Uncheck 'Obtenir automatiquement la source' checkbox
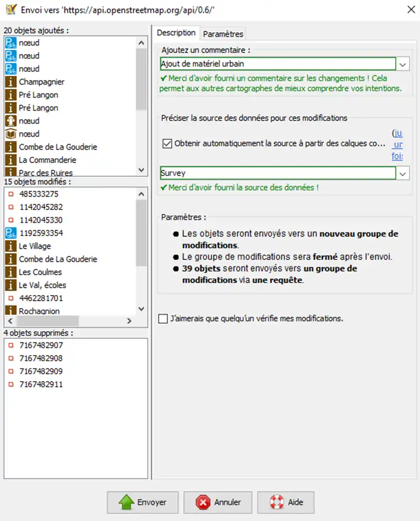This screenshot has width=420, height=521. pos(167,144)
